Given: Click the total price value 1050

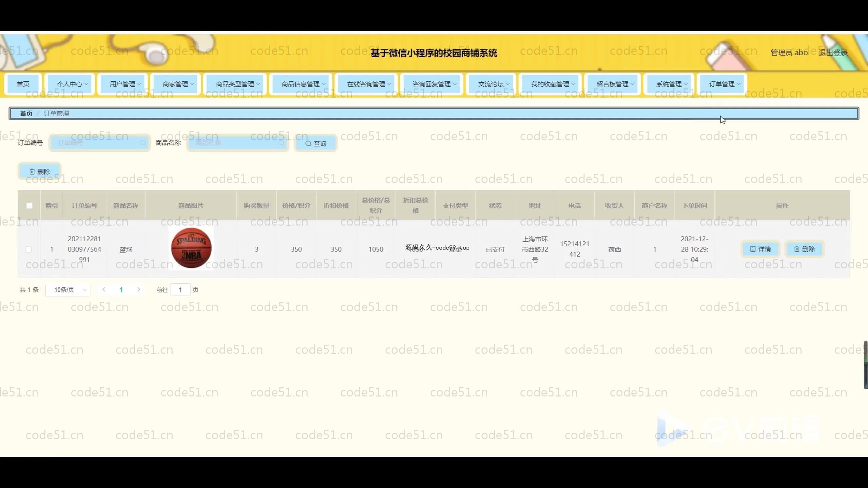Looking at the screenshot, I should (376, 249).
